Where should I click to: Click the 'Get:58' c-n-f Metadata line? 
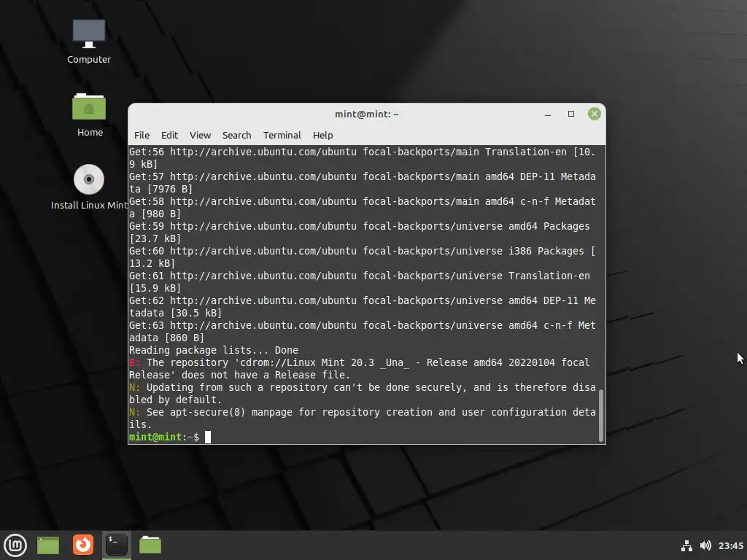tap(362, 207)
